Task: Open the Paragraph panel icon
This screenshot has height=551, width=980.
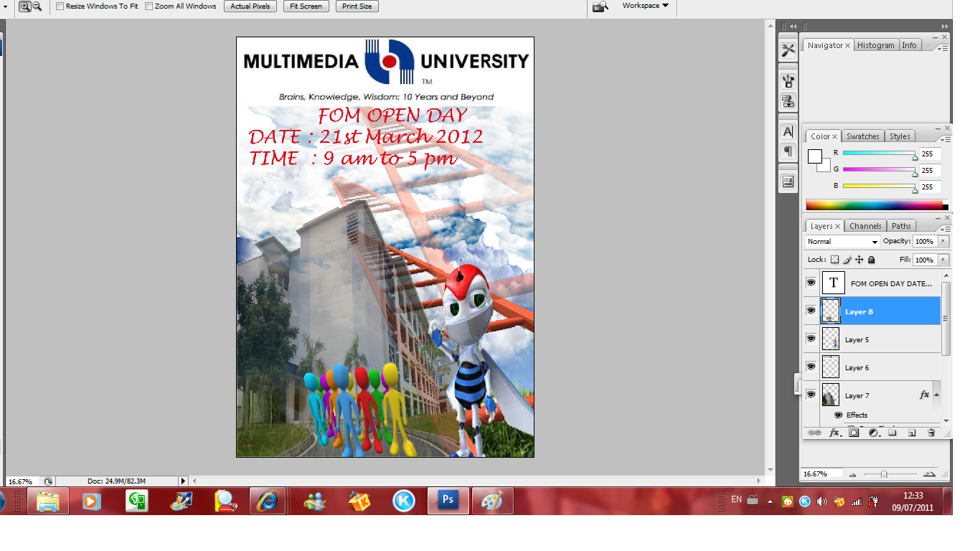Action: tap(788, 151)
